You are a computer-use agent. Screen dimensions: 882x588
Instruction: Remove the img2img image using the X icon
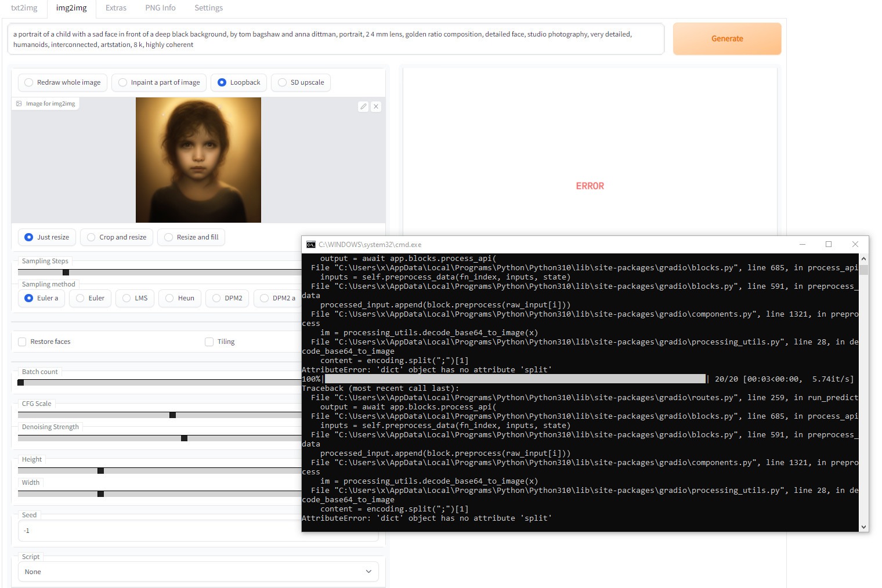(376, 106)
